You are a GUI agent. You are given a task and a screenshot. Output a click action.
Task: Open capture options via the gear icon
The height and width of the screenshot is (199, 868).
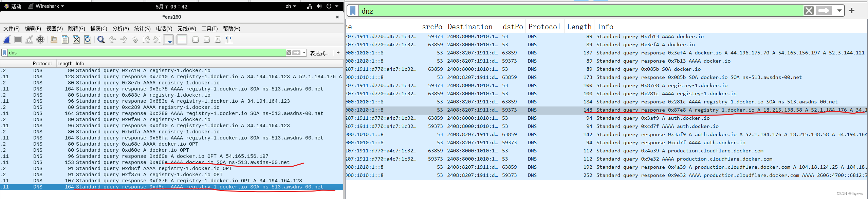(x=40, y=40)
